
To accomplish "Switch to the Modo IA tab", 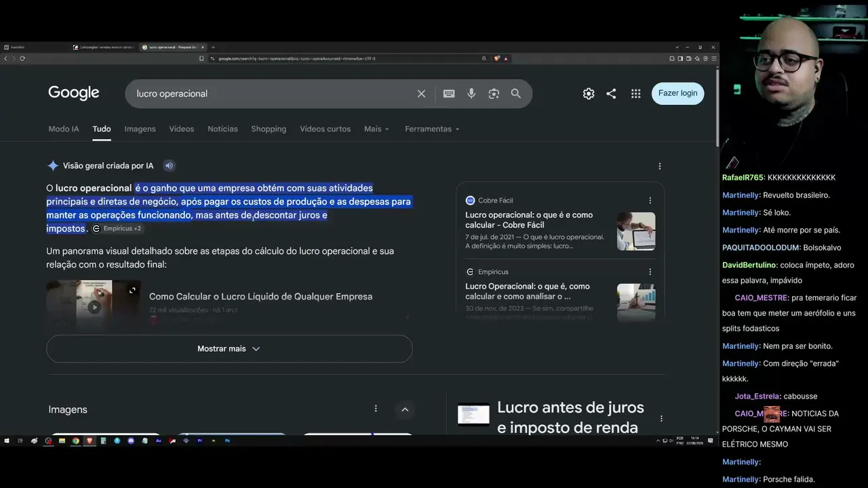I will [64, 129].
